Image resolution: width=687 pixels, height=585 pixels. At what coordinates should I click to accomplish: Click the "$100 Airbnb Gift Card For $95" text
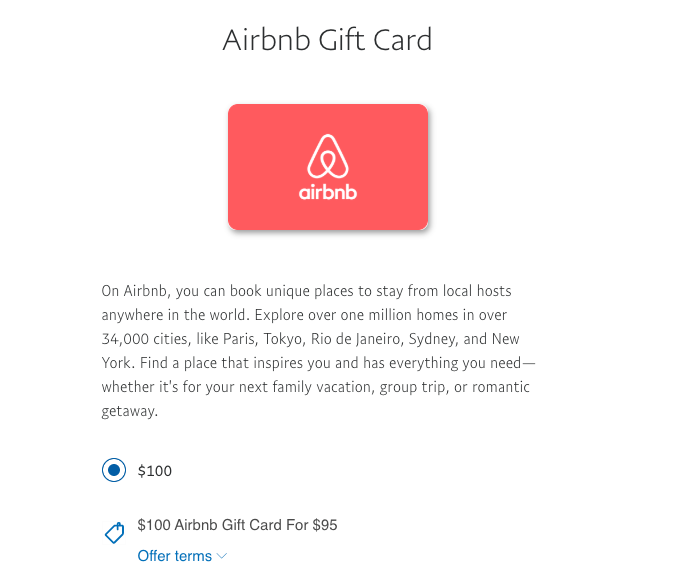(x=237, y=524)
